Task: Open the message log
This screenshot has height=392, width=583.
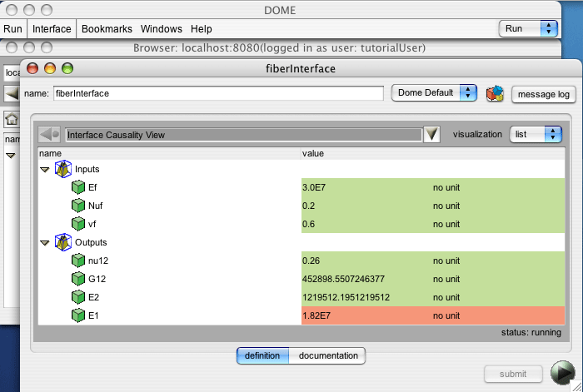Action: pyautogui.click(x=544, y=94)
